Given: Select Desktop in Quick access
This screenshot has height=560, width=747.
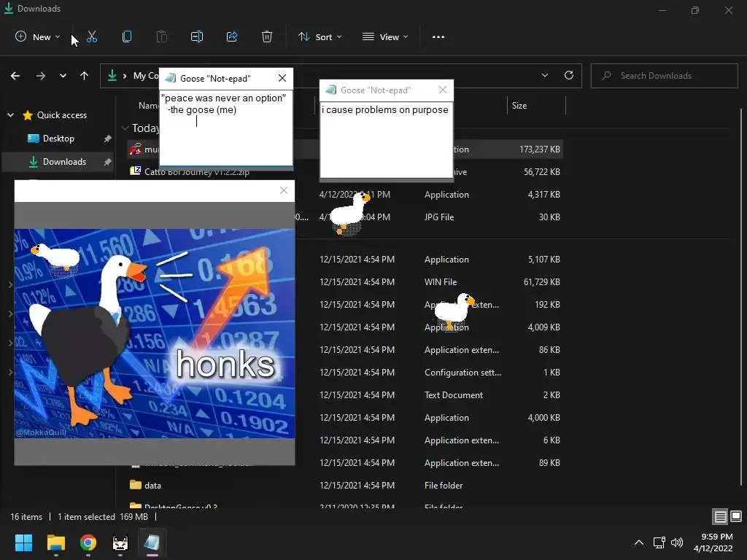Looking at the screenshot, I should [58, 139].
